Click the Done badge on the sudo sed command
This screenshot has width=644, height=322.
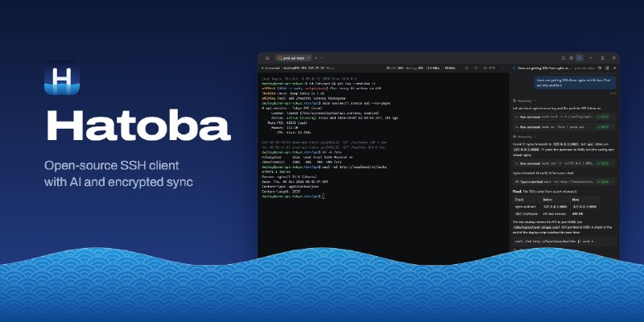point(602,163)
